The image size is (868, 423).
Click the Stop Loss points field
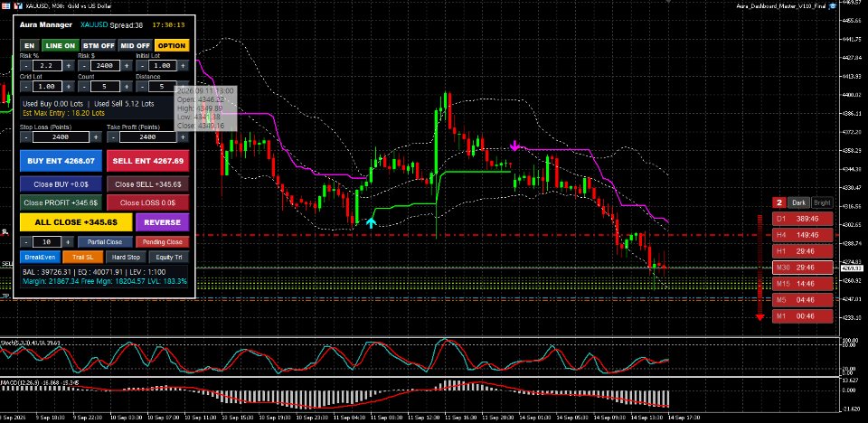coord(61,136)
